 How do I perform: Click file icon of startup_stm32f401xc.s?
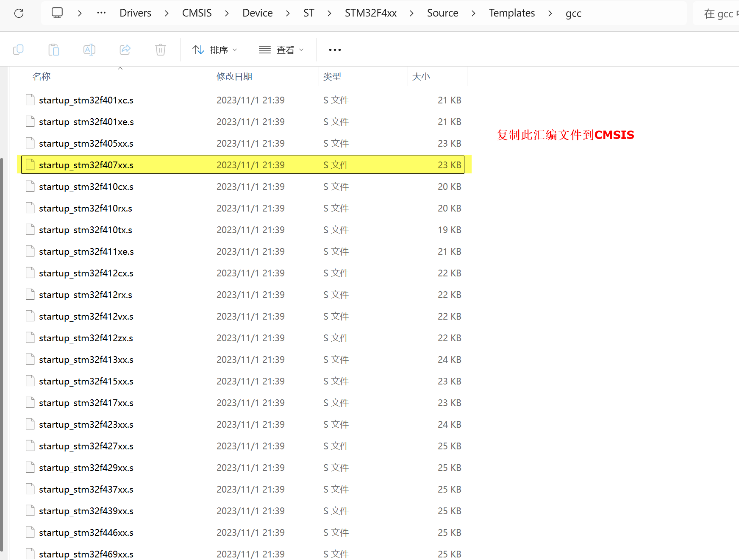[x=30, y=100]
